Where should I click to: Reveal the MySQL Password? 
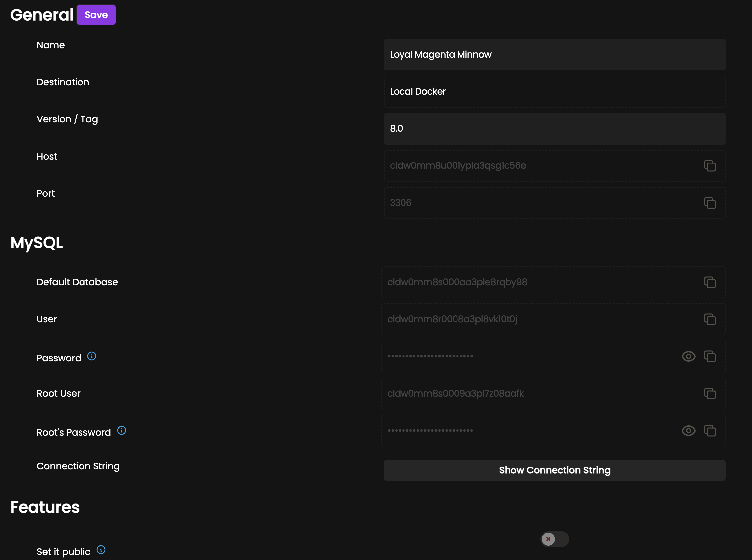pos(688,356)
